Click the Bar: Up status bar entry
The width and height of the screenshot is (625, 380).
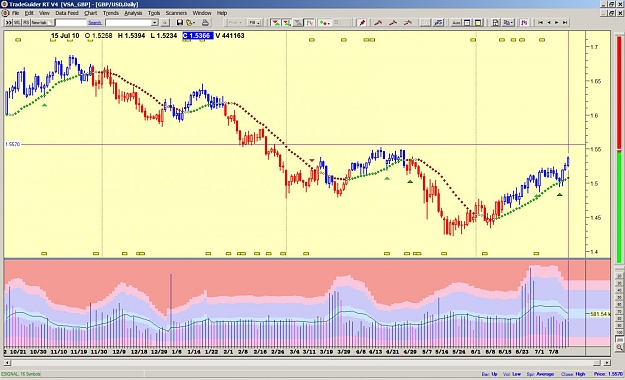[x=489, y=374]
